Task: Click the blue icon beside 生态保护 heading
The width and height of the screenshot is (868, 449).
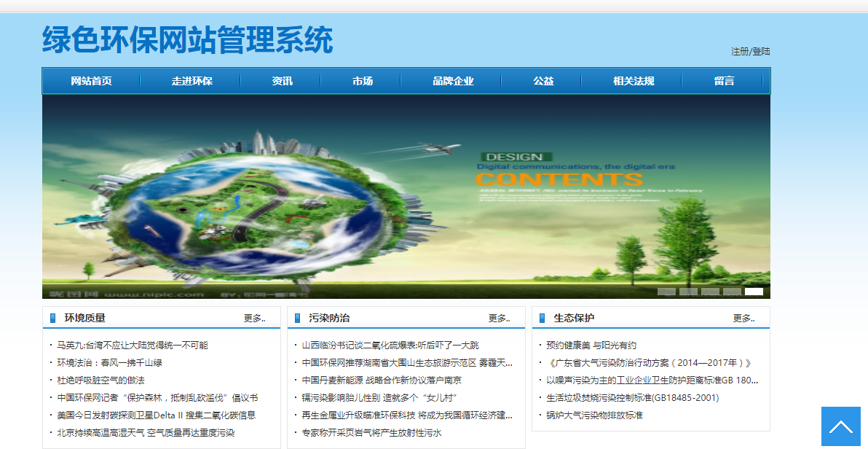Action: 542,319
